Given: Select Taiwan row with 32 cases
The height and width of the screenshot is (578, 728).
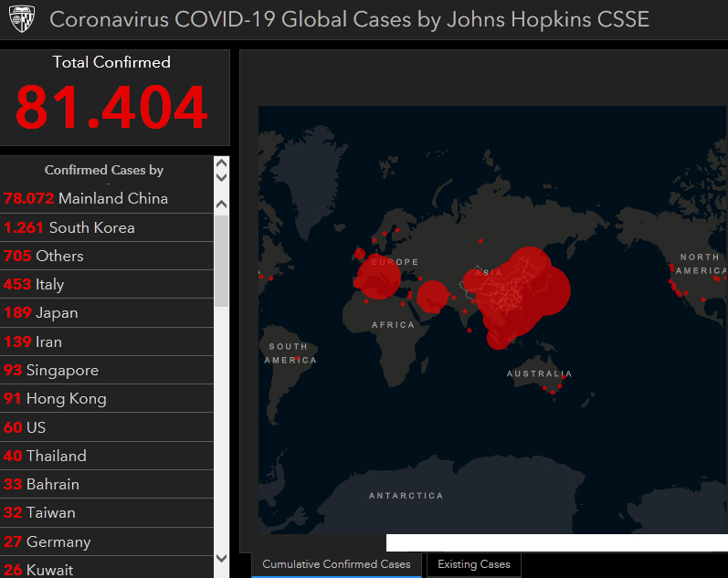Looking at the screenshot, I should click(107, 512).
